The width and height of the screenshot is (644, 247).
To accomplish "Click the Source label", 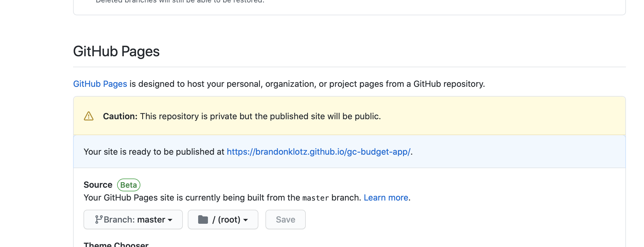I will pyautogui.click(x=98, y=185).
